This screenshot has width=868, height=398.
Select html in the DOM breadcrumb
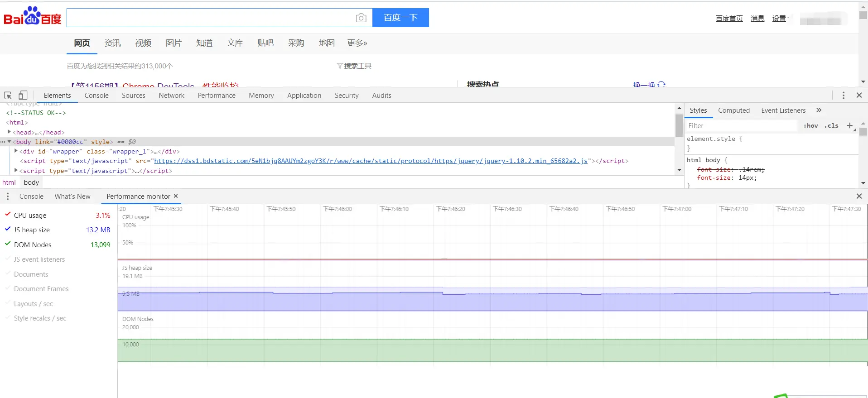coord(9,182)
